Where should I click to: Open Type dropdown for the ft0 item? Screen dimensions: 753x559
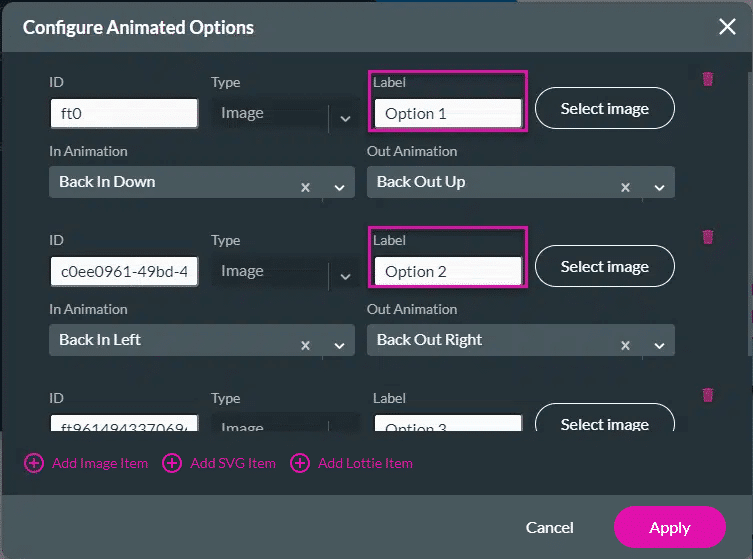click(x=345, y=118)
